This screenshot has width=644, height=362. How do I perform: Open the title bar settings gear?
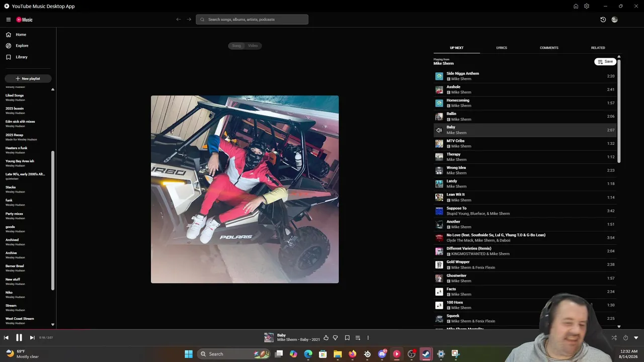(587, 6)
